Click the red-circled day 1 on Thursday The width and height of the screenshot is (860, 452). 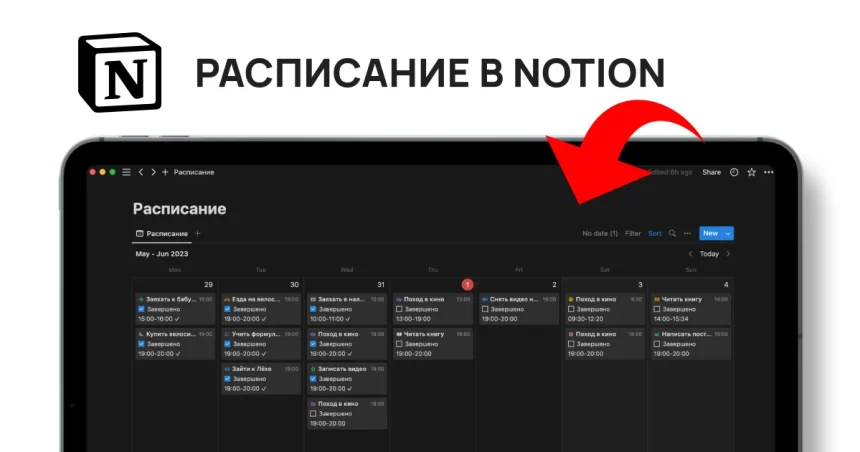tap(467, 285)
